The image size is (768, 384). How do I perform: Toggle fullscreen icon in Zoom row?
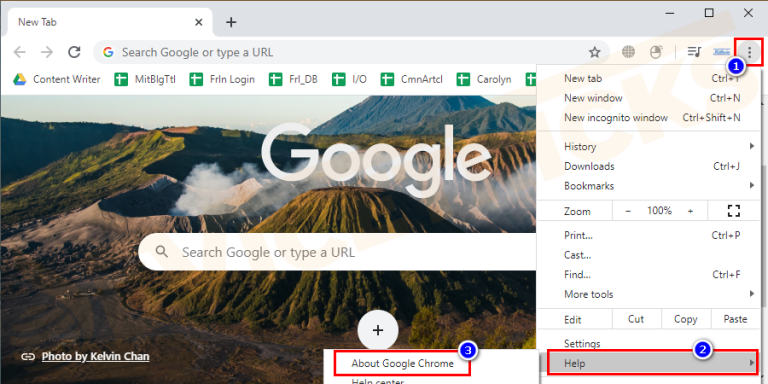[733, 211]
